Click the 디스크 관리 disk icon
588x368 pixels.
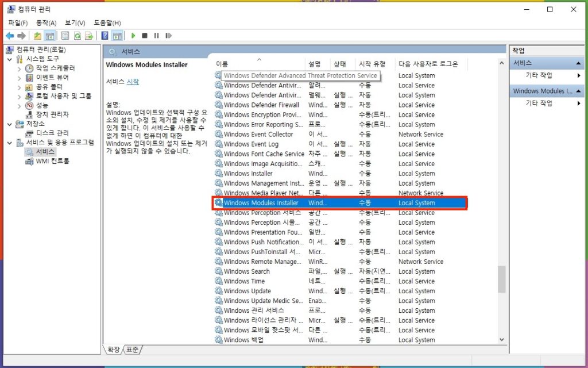tap(29, 133)
